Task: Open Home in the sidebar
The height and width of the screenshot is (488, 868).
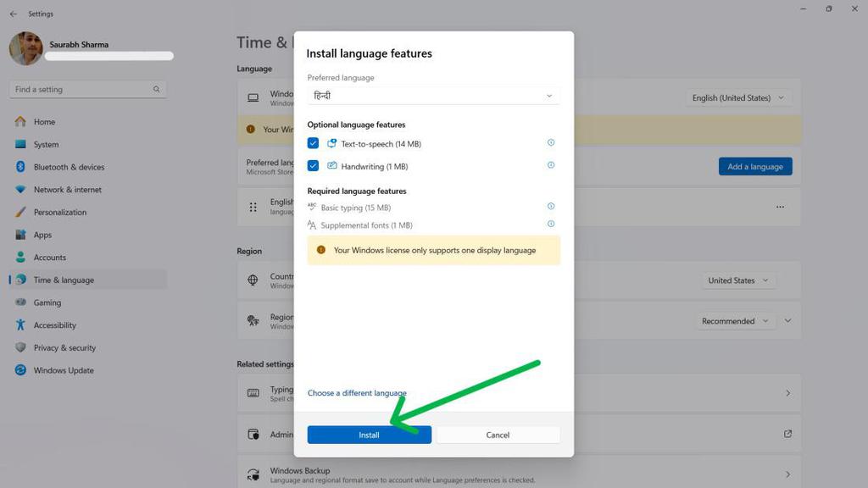Action: pyautogui.click(x=87, y=122)
